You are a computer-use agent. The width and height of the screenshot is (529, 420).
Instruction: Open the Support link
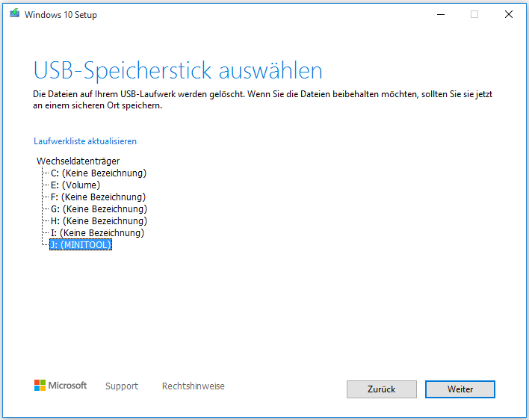click(x=122, y=386)
